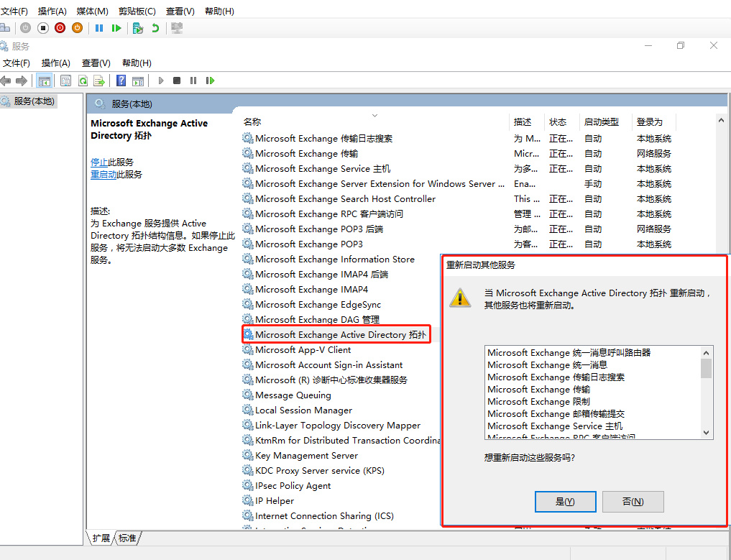The width and height of the screenshot is (731, 560).
Task: Save VM state with the orange power icon
Action: point(78,28)
